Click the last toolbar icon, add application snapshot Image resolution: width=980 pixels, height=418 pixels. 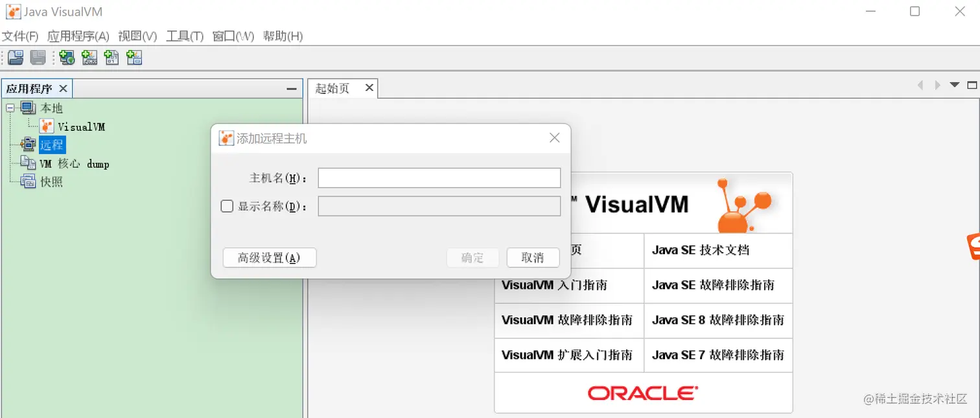click(x=134, y=58)
